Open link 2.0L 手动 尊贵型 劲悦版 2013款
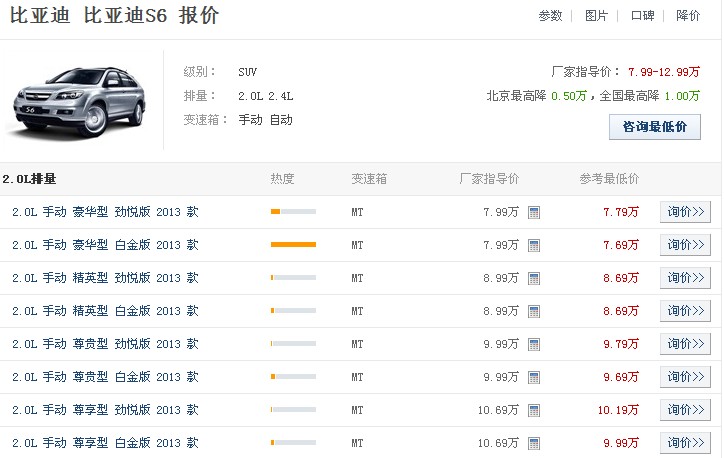This screenshot has height=458, width=724. [105, 344]
